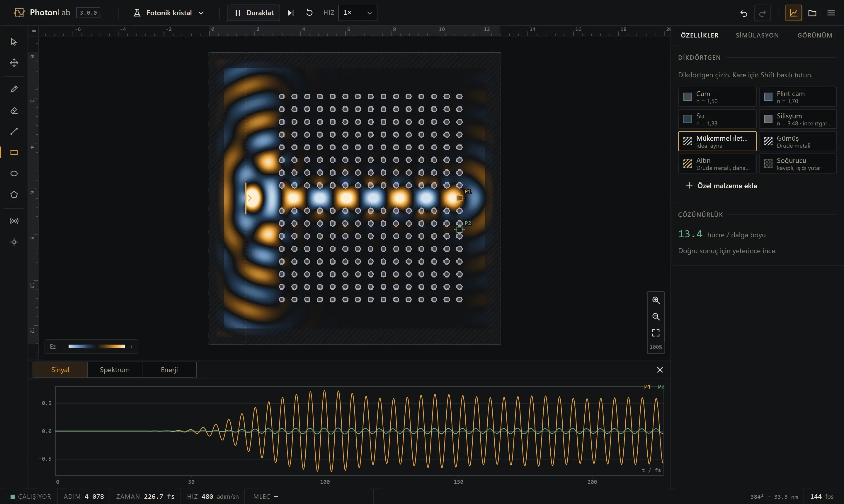The height and width of the screenshot is (504, 844).
Task: Choose the Cam material n = 1,50
Action: point(717,97)
